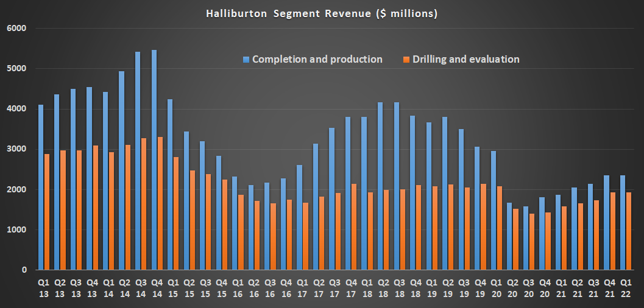Viewport: 644px width, 308px height.
Task: Click the orange bar for Q1 13
Action: pyautogui.click(x=47, y=211)
